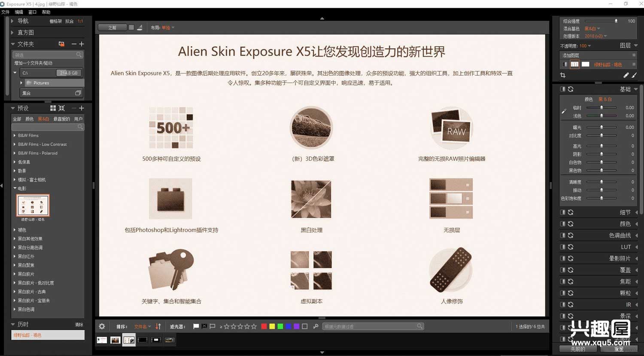Toggle the vignette (晕影照片) panel on/off
644x356 pixels.
coord(562,259)
